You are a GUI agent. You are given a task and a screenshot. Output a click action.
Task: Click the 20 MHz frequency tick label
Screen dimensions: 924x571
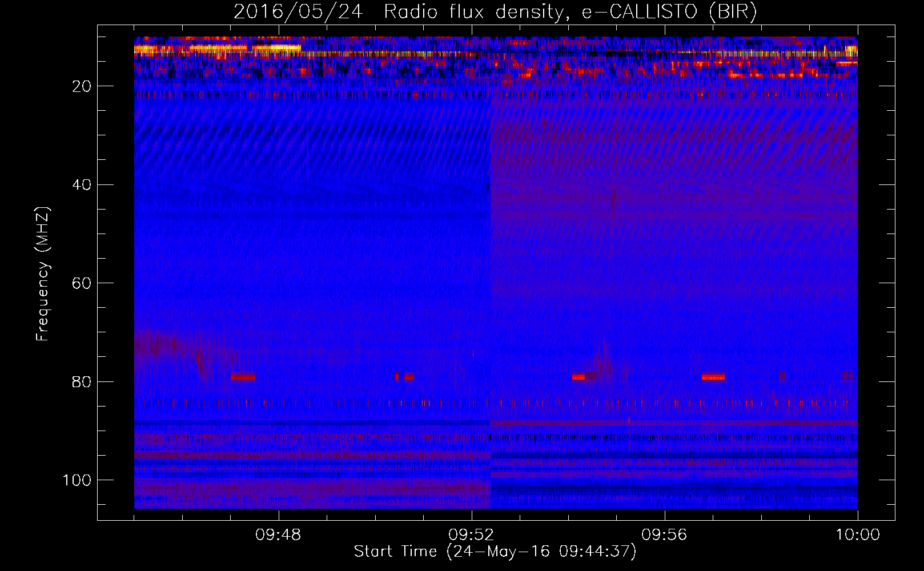coord(82,86)
